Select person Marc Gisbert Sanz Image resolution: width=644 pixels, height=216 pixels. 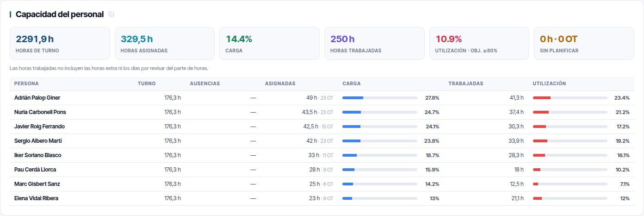37,184
